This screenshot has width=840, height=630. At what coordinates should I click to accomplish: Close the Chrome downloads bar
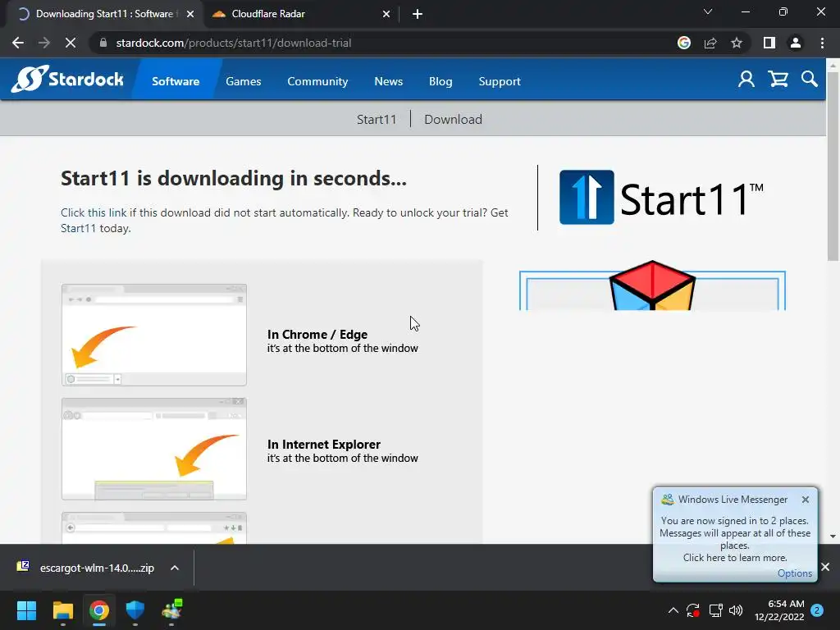(825, 567)
